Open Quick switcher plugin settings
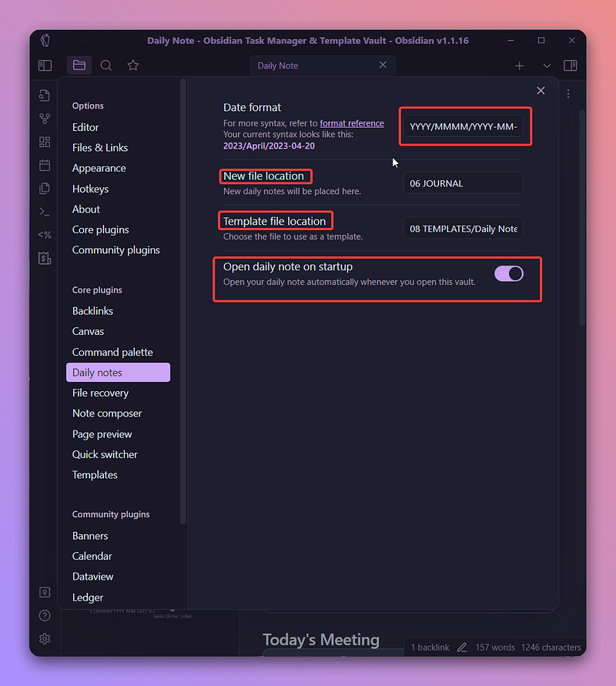The image size is (616, 686). [x=105, y=454]
